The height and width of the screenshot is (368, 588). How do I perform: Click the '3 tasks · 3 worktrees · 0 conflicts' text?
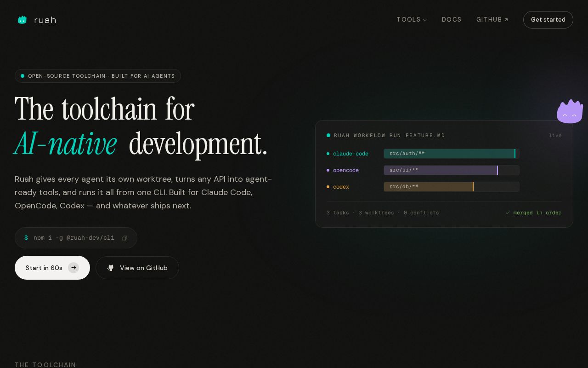[x=383, y=213]
